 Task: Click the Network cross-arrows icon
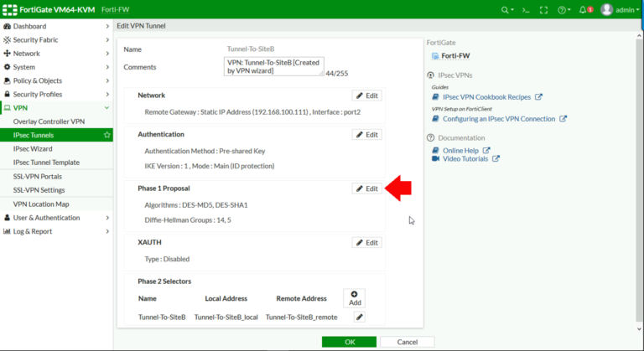pos(7,54)
